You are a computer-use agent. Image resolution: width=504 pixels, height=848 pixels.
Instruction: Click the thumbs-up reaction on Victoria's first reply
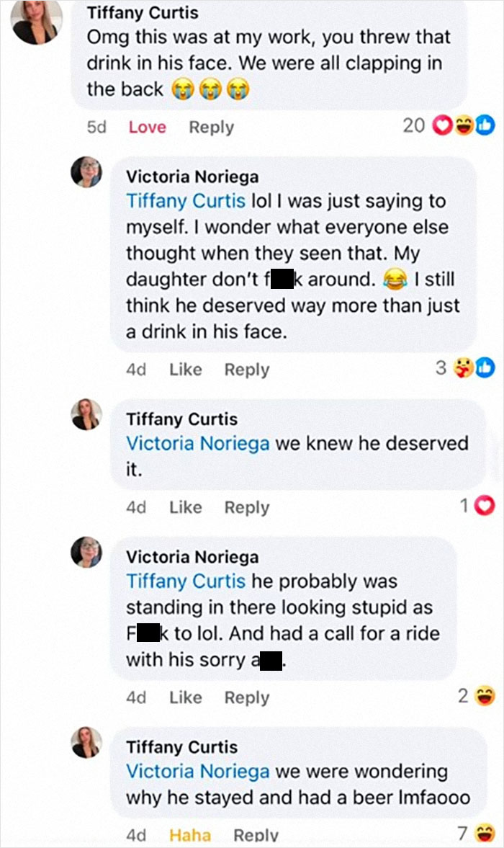point(486,368)
